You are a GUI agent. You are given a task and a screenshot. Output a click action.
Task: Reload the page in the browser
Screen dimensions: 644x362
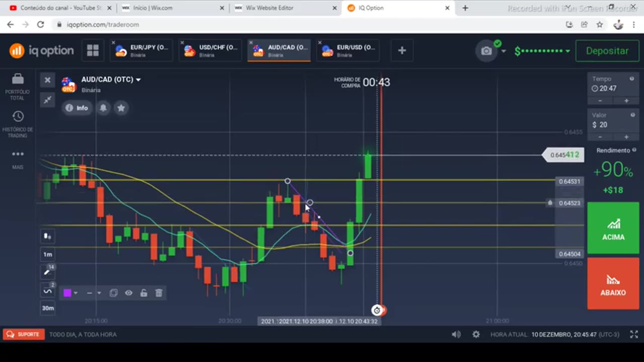(x=41, y=24)
